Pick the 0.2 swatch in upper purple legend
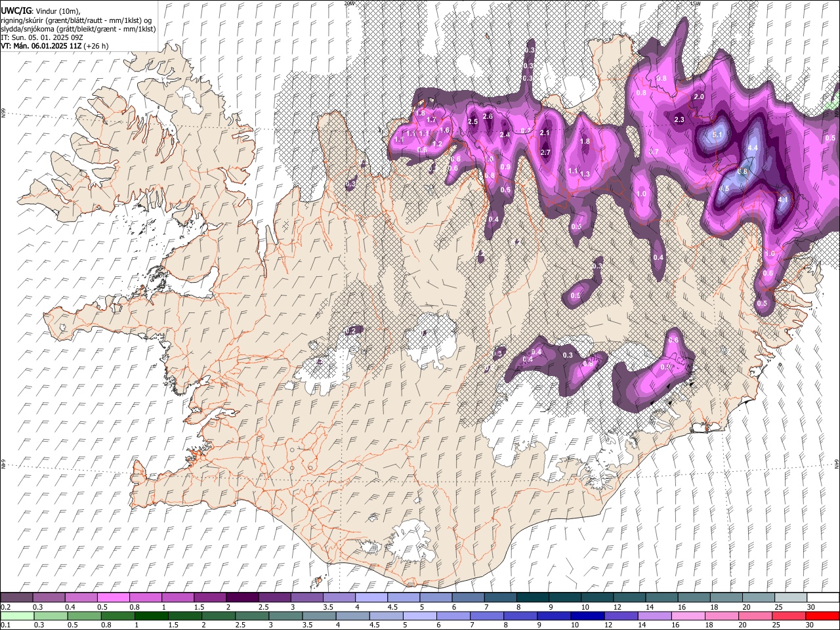 [x=16, y=597]
